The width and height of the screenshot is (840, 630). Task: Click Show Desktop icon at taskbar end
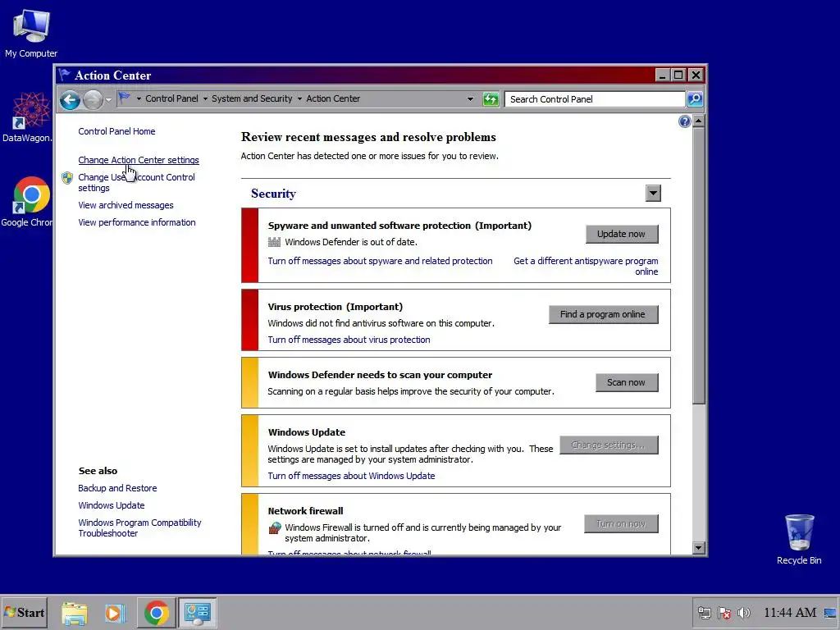click(x=830, y=613)
